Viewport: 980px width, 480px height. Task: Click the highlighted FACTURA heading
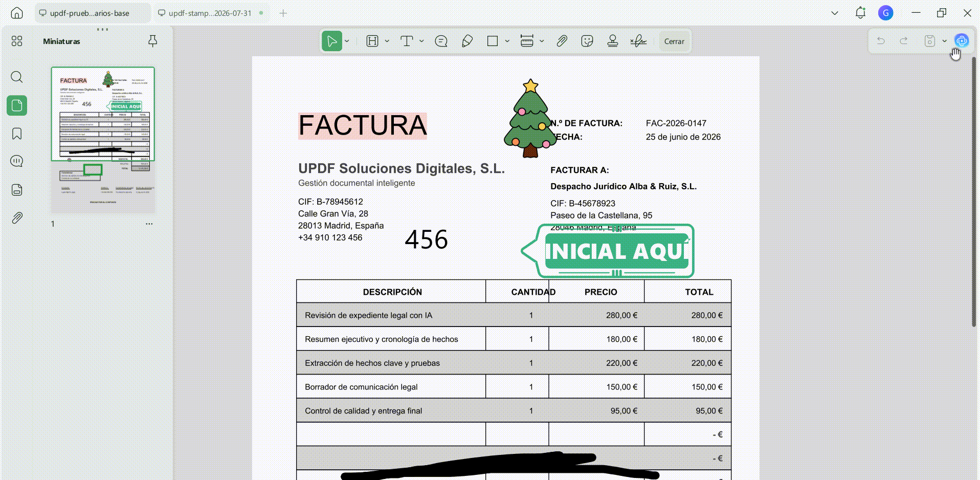pos(363,126)
